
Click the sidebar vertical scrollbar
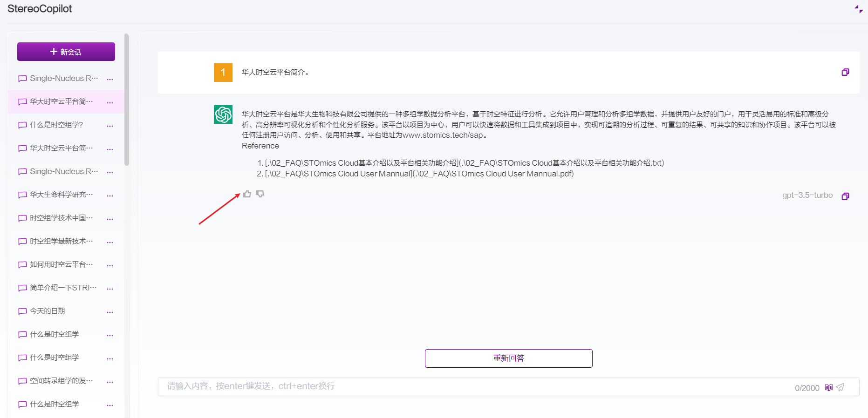click(127, 100)
